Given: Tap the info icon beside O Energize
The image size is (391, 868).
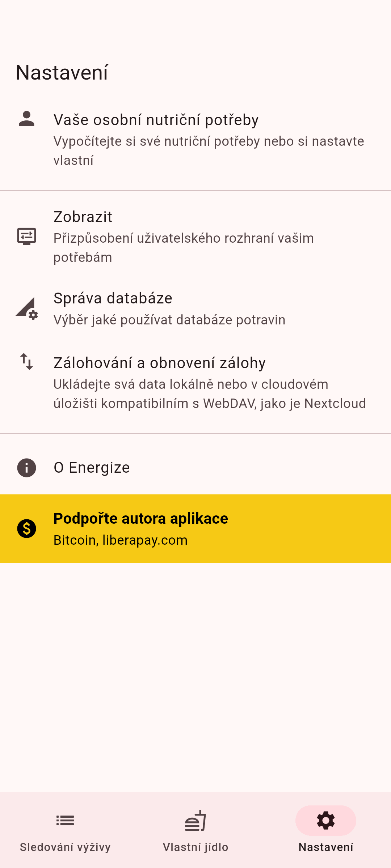Looking at the screenshot, I should (x=26, y=468).
